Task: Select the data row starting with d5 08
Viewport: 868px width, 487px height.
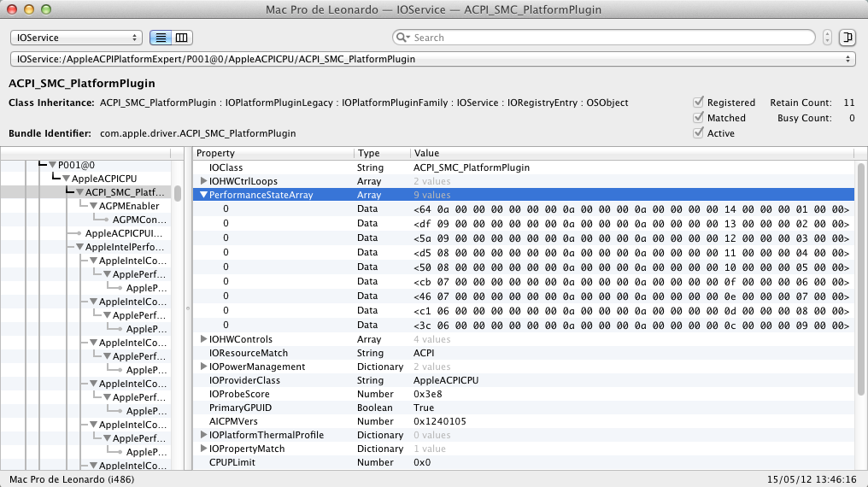Action: click(x=523, y=252)
